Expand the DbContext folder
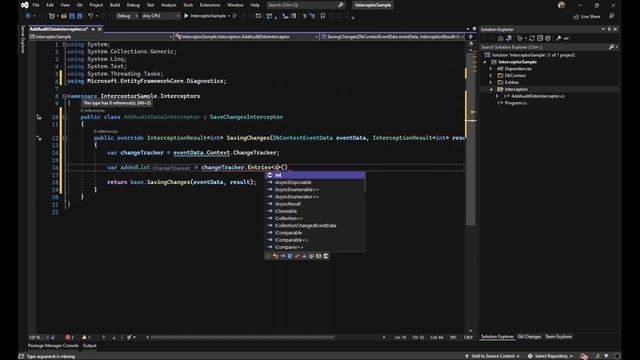Viewport: 640px width, 360px height. coord(491,76)
